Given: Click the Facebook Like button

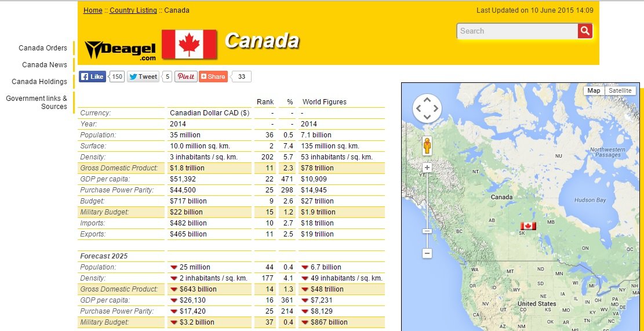Looking at the screenshot, I should 92,77.
